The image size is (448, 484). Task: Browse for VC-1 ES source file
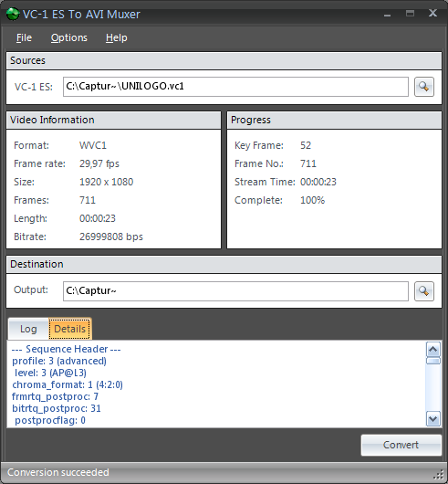[424, 87]
